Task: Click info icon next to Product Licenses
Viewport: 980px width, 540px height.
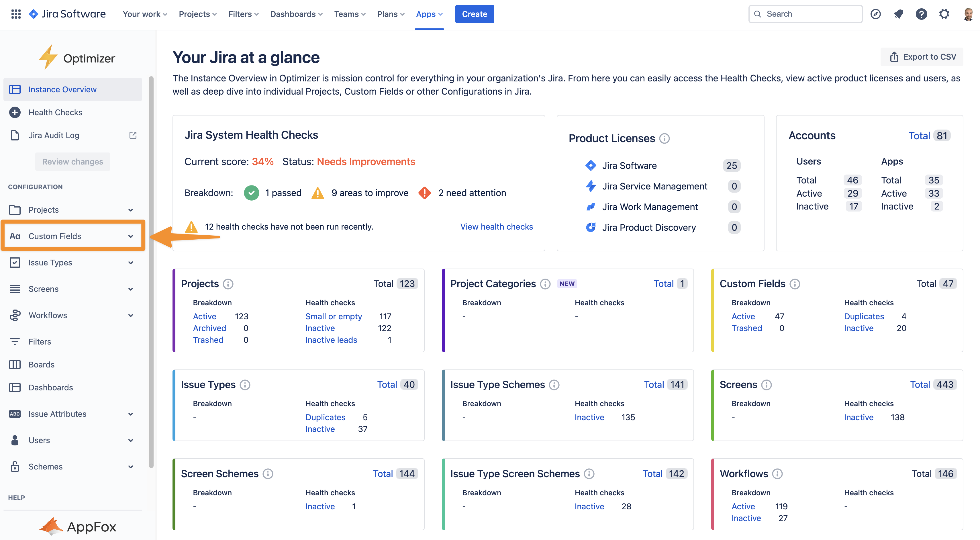Action: [x=664, y=138]
